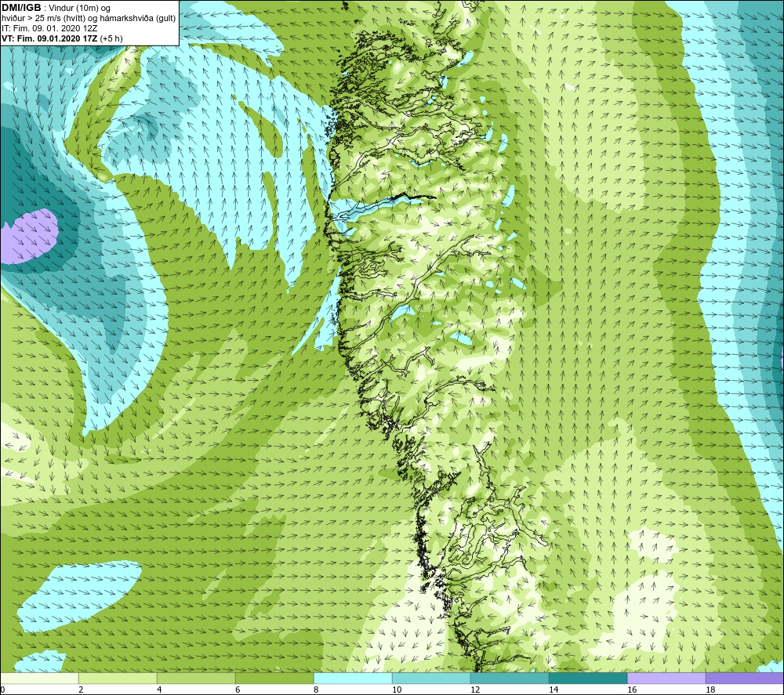The width and height of the screenshot is (784, 695).
Task: Click the 'DMI/IGB' title text
Action: click(x=21, y=8)
